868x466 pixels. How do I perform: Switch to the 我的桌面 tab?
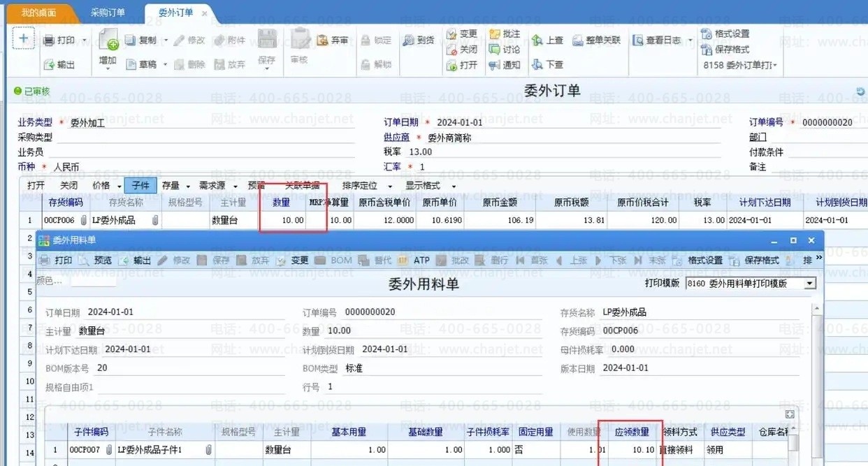(38, 13)
